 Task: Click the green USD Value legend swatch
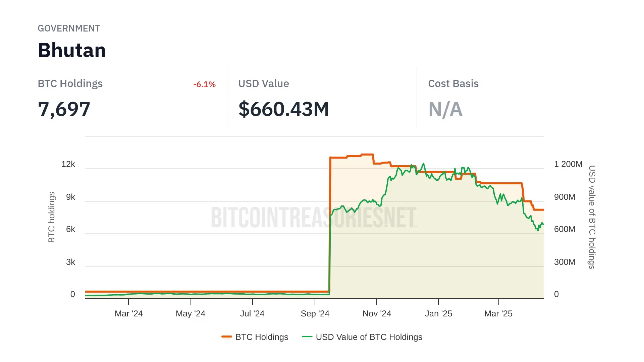coord(307,337)
